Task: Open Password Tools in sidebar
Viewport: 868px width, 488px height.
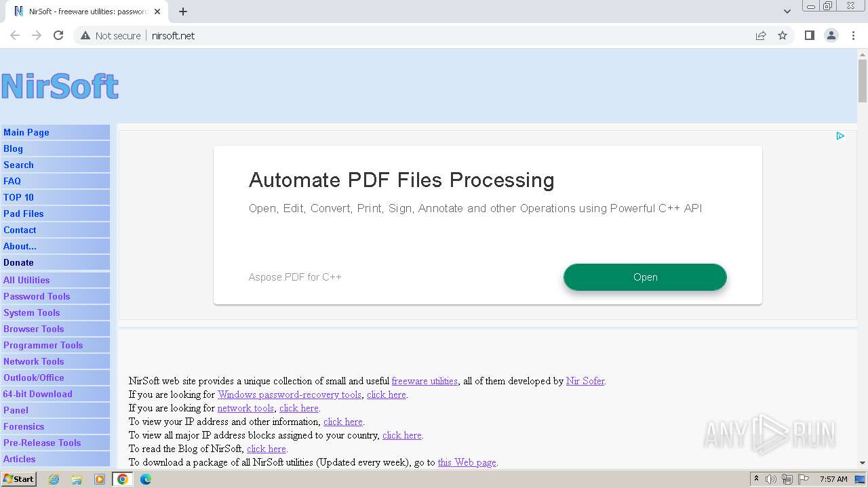Action: (x=55, y=296)
